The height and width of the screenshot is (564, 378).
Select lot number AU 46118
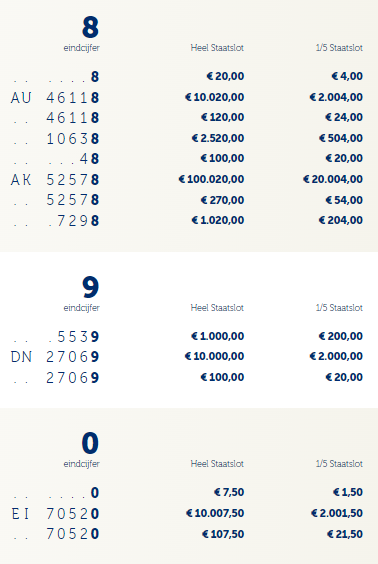pos(55,97)
